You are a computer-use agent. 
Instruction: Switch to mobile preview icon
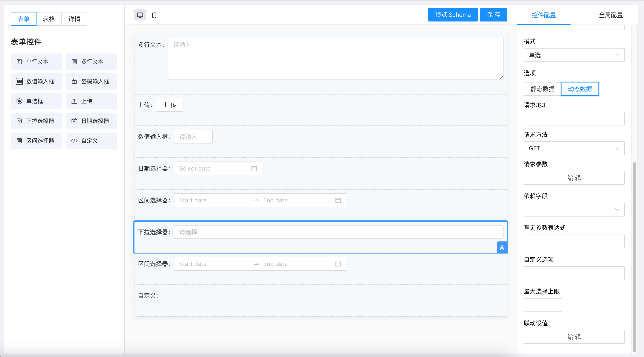pyautogui.click(x=154, y=15)
